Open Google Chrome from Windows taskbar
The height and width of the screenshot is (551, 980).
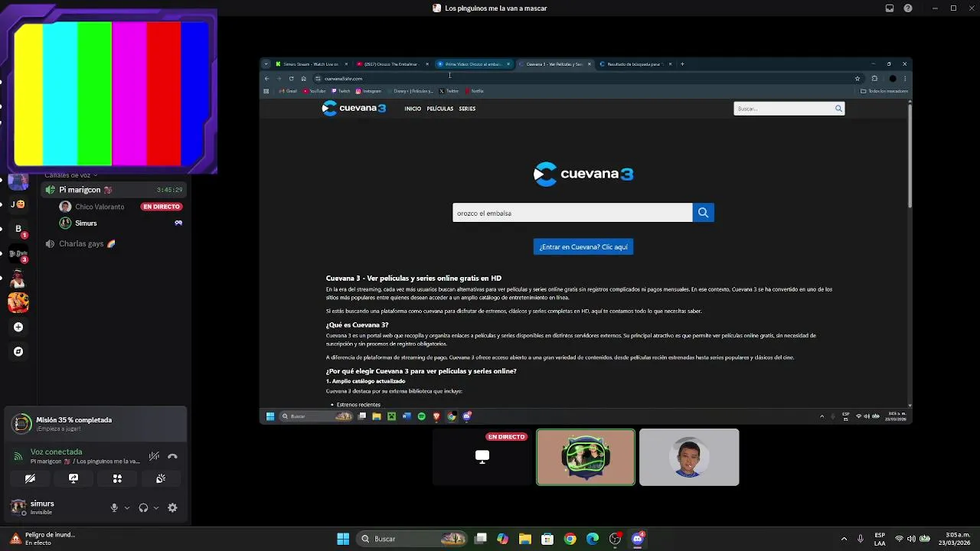coord(570,539)
